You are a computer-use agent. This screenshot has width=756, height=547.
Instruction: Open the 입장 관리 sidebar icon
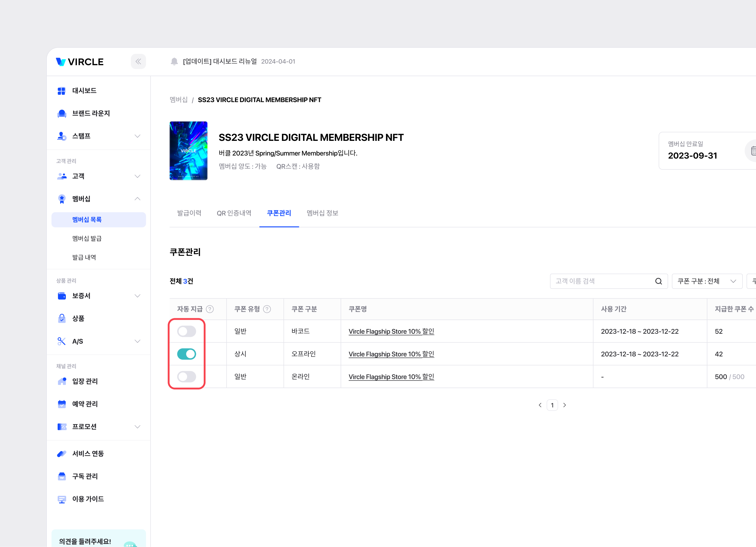pos(62,381)
